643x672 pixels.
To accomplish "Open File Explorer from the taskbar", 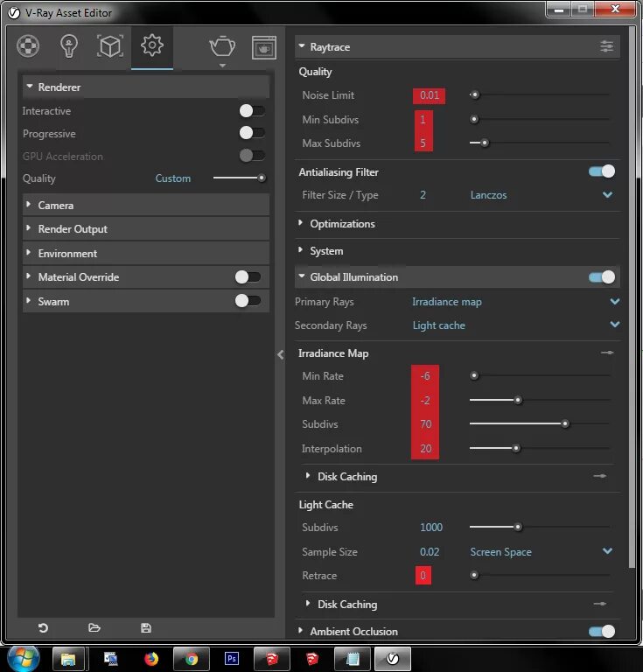I will [68, 659].
